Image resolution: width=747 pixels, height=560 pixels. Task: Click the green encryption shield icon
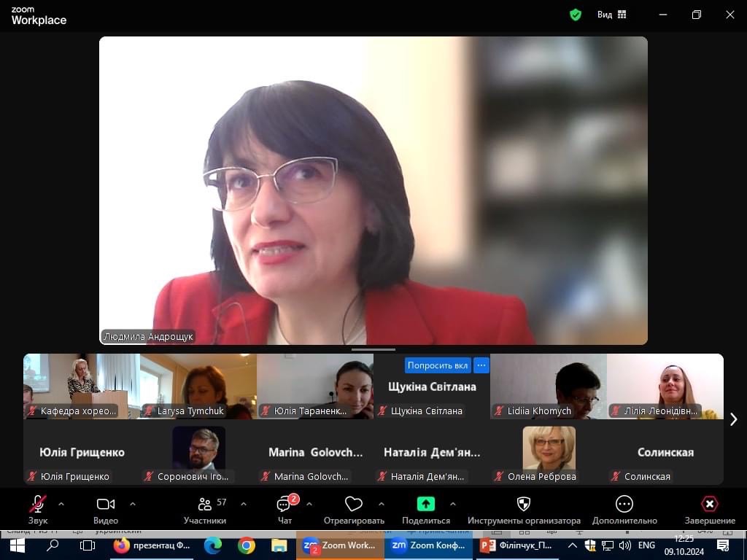pos(576,15)
